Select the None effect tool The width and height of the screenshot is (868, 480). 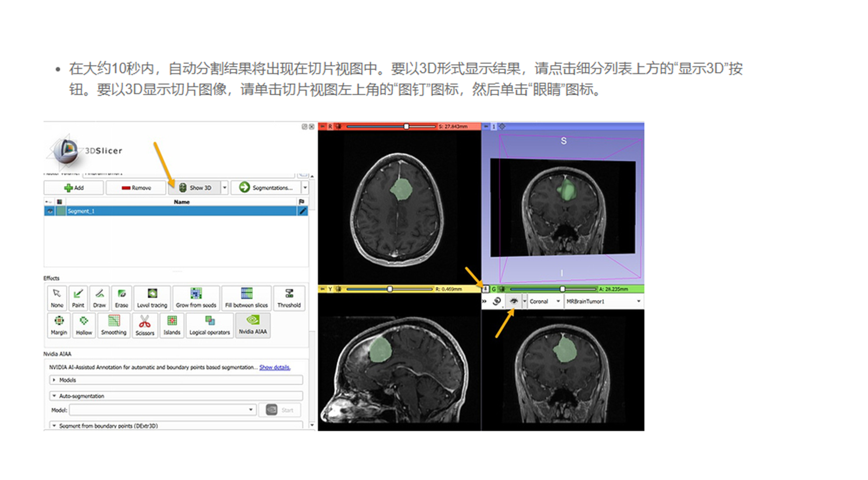(x=57, y=298)
